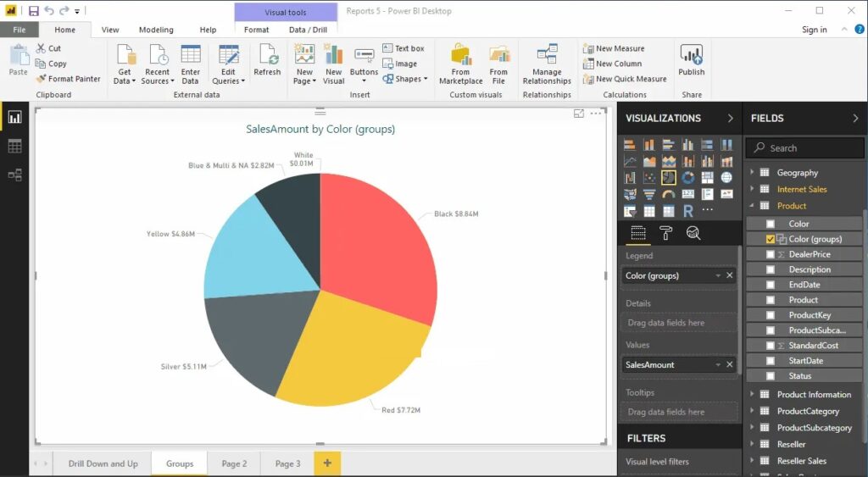Screen dimensions: 868x477
Task: Choose the Slicer visualization
Action: coord(630,211)
